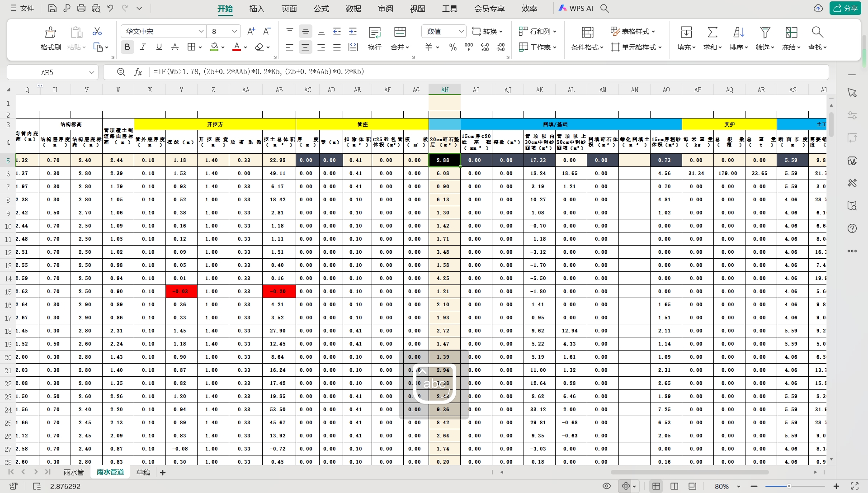
Task: Apply strikethrough formatting
Action: tap(175, 47)
